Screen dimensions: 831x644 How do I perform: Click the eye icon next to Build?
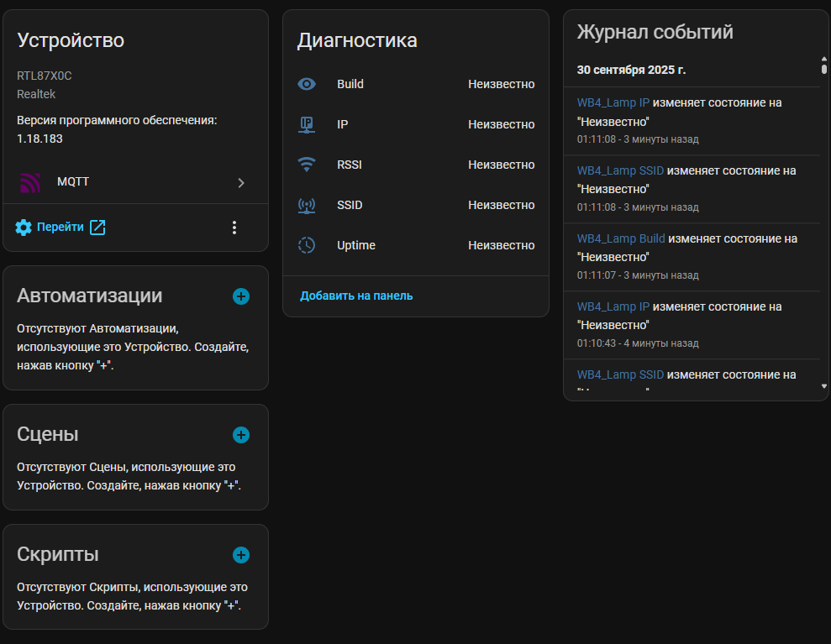(x=308, y=84)
